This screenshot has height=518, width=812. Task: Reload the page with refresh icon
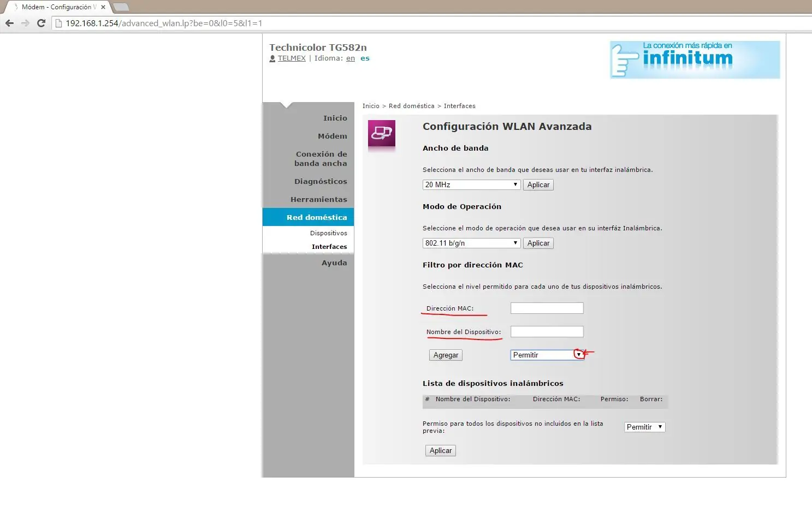(41, 23)
